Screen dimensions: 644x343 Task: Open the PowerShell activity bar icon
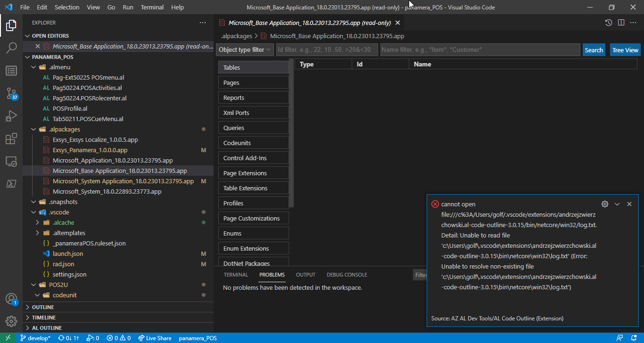click(11, 184)
